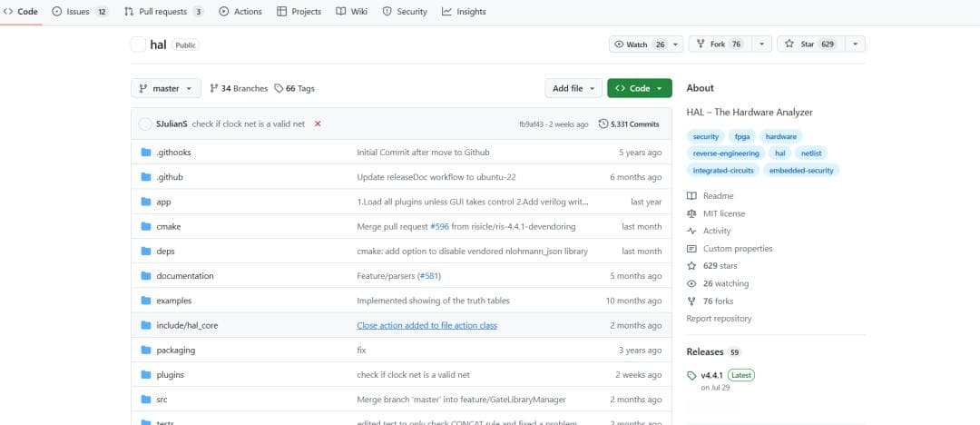980x425 pixels.
Task: Open 'Close action added to file action class' commit
Action: click(x=426, y=325)
